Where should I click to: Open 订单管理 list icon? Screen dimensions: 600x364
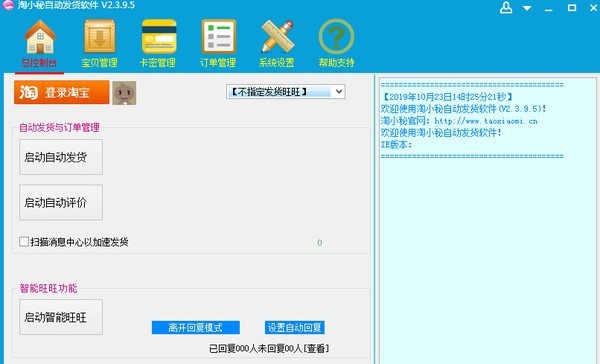(218, 37)
